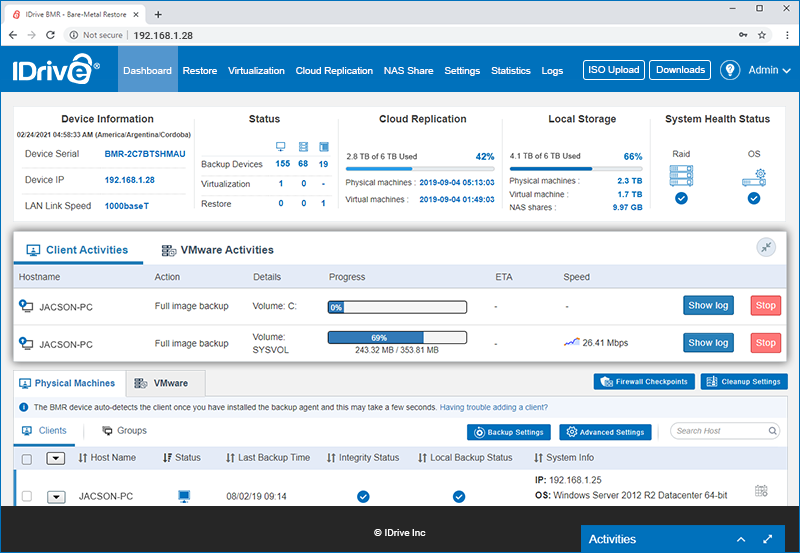This screenshot has height=553, width=800.
Task: Navigate to NAS Share
Action: pyautogui.click(x=408, y=70)
